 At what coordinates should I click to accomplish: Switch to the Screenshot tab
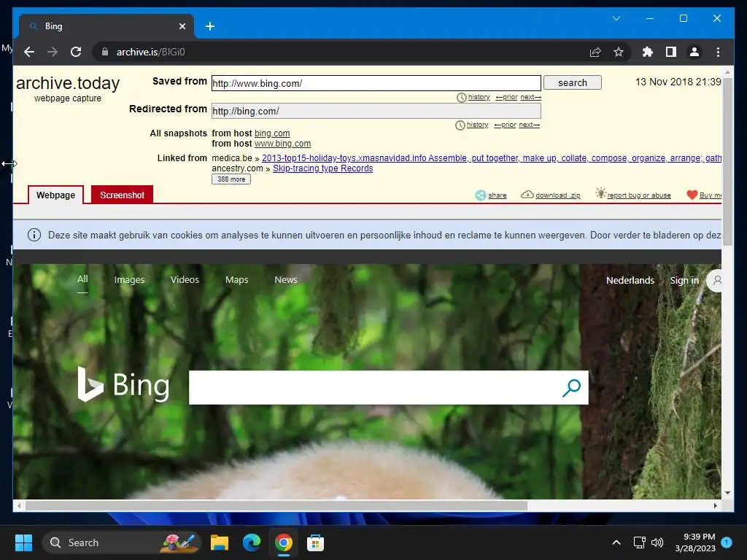[x=122, y=195]
